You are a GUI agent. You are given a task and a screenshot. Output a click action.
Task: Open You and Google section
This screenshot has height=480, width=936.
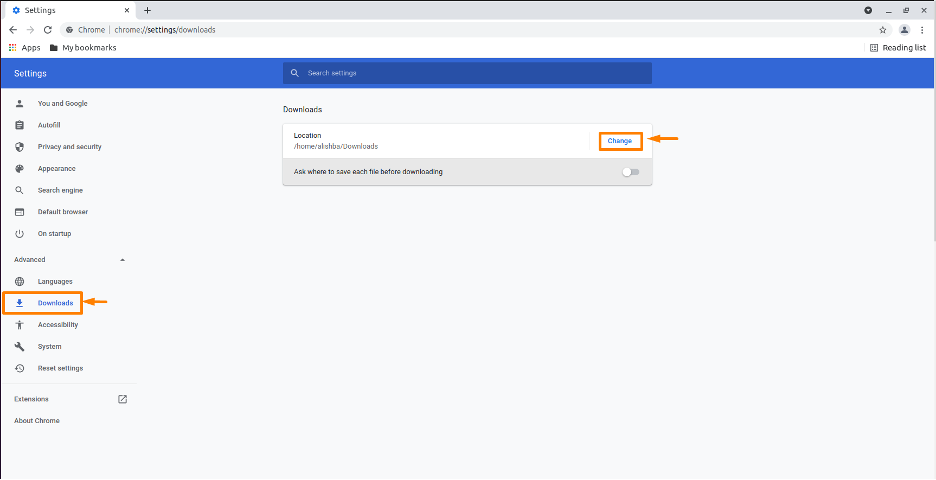pos(62,103)
